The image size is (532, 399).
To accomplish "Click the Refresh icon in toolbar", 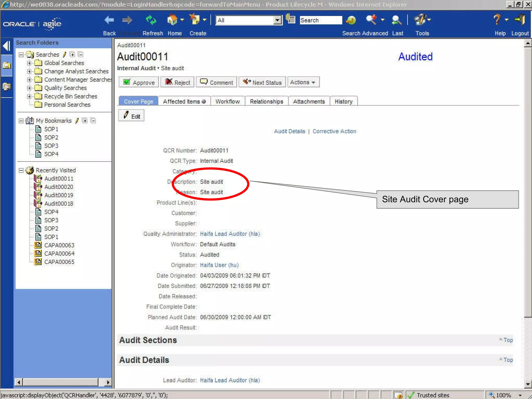I will pos(151,20).
